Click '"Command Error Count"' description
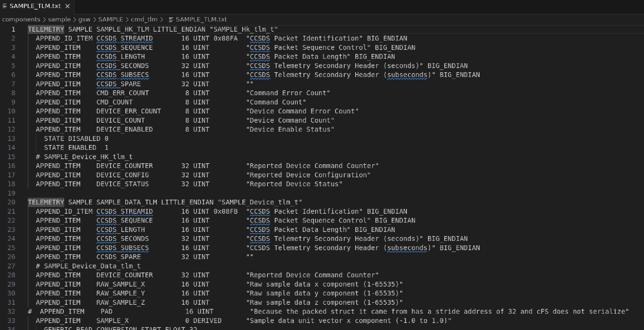Image resolution: width=644 pixels, height=330 pixels. tap(288, 93)
